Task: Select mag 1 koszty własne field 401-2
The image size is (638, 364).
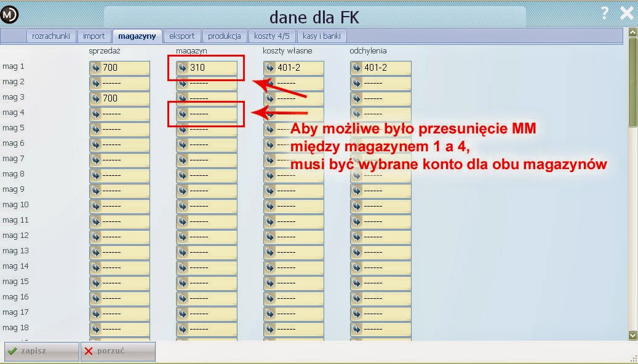Action: pyautogui.click(x=293, y=68)
